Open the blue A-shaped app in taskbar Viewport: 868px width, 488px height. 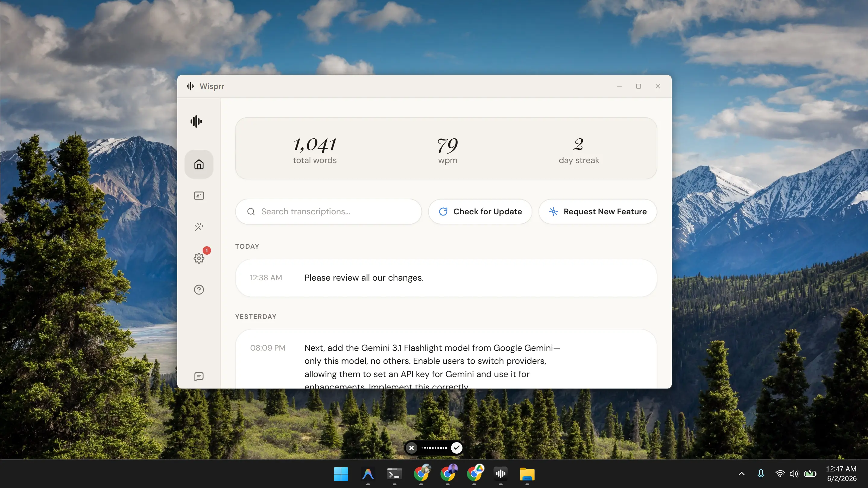pos(368,474)
